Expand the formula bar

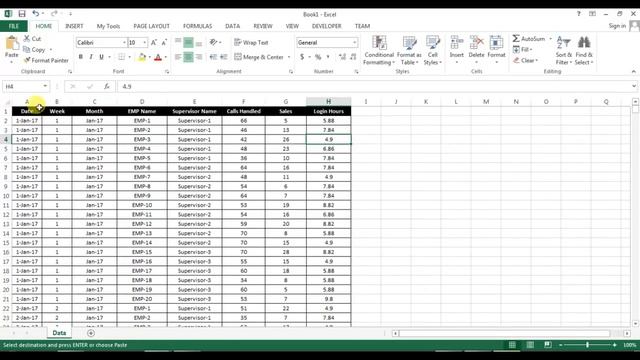[x=634, y=86]
